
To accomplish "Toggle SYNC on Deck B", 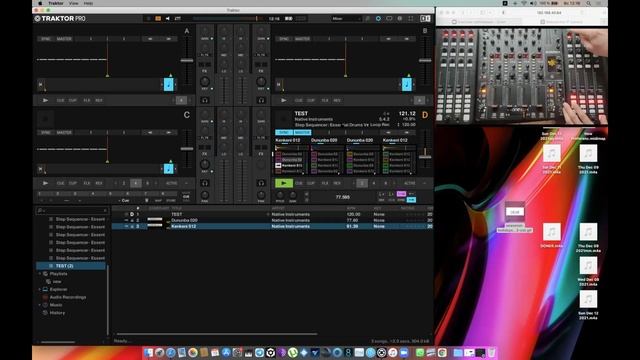I will [284, 39].
